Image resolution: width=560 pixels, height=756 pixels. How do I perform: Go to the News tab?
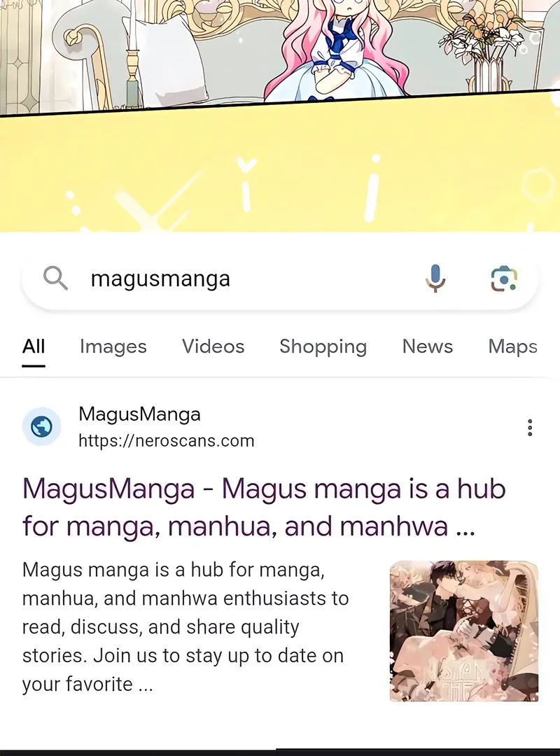pyautogui.click(x=428, y=346)
